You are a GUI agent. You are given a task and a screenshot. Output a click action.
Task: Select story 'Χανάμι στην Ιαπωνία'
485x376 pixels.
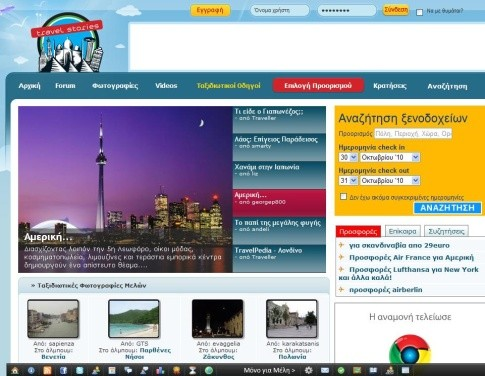[x=279, y=175]
